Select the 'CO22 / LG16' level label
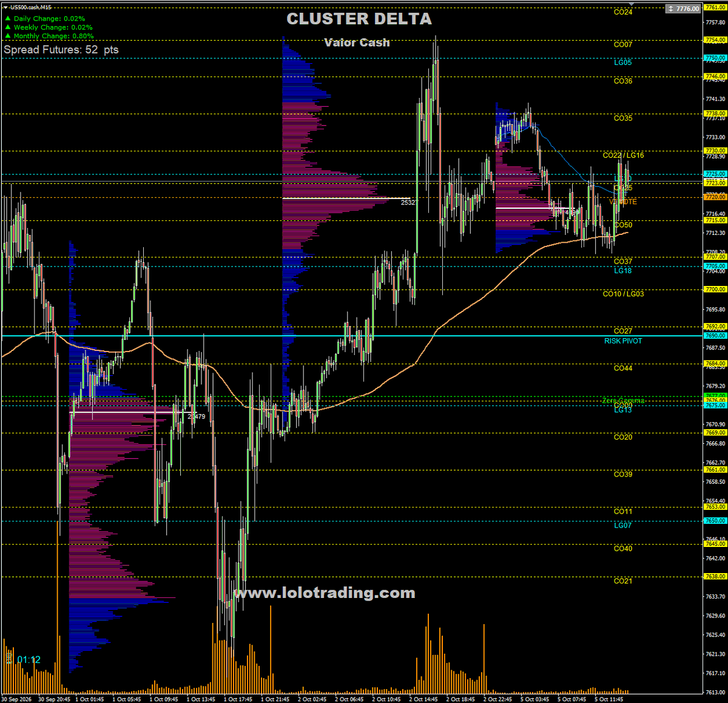Viewport: 728px width, 703px height. point(623,155)
